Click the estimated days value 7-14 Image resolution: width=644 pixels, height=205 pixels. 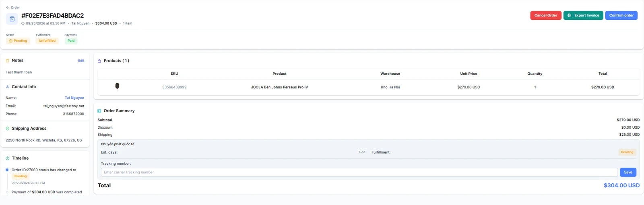tap(362, 152)
